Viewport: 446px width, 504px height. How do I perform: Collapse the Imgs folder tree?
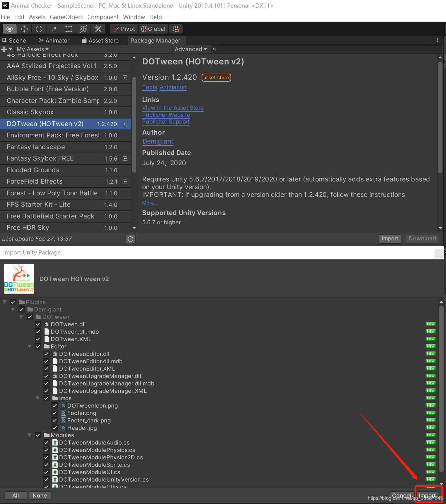38,398
